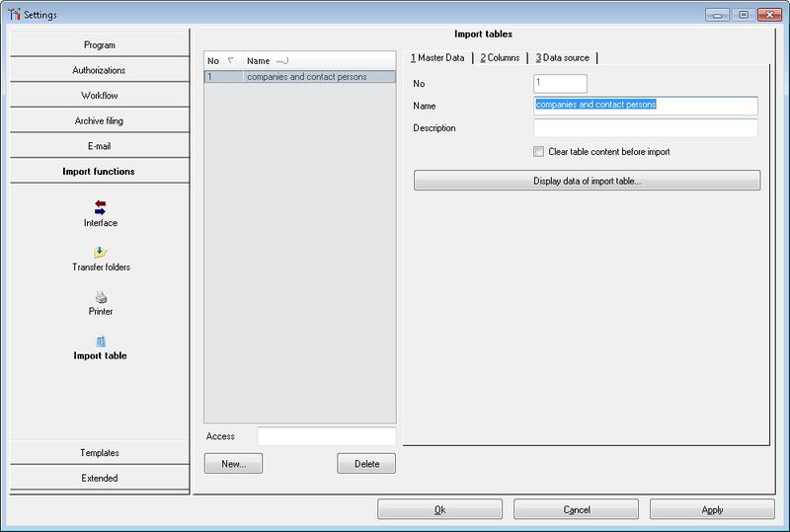Close the Settings window
Screen dimensions: 790x532
[769, 15]
